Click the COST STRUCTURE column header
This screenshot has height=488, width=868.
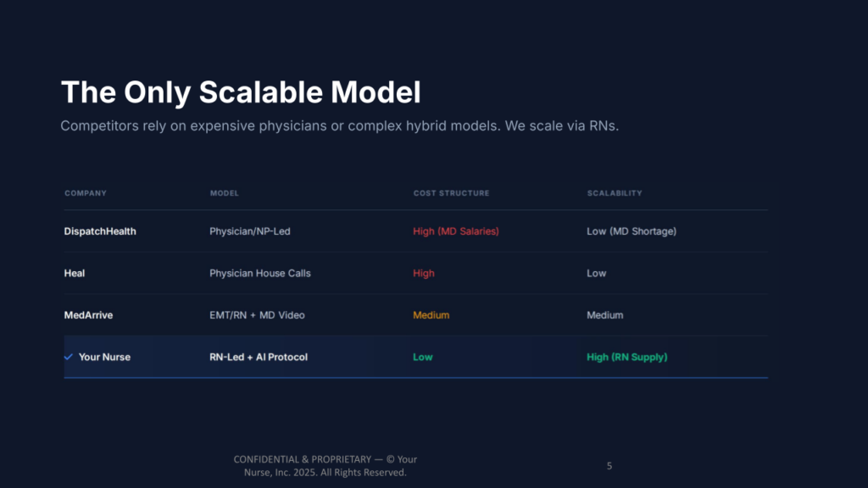click(451, 193)
